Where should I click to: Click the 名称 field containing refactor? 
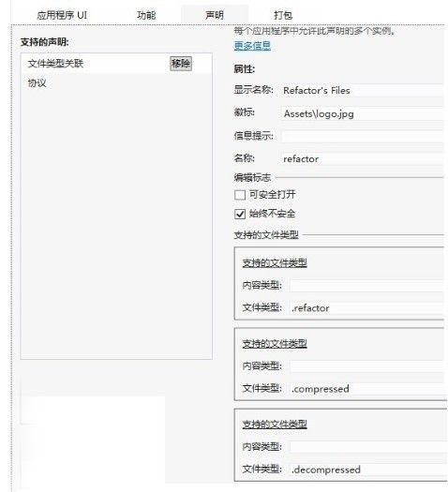click(x=363, y=159)
